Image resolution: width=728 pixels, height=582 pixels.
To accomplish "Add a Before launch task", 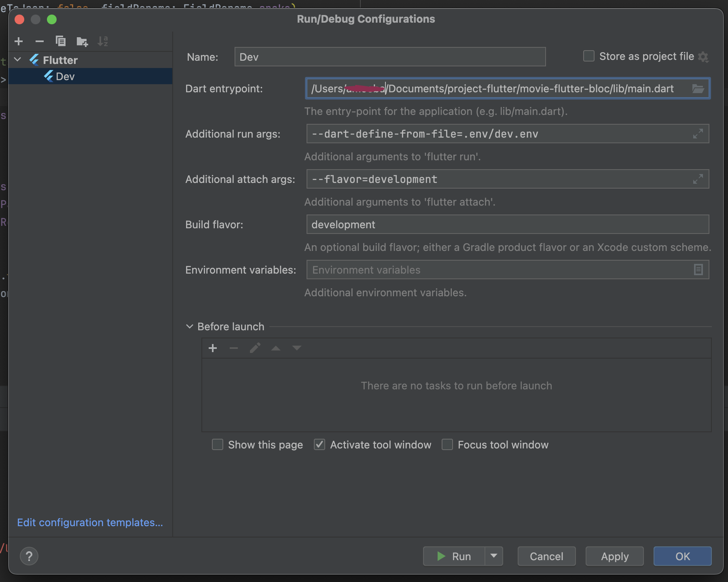I will pos(213,348).
